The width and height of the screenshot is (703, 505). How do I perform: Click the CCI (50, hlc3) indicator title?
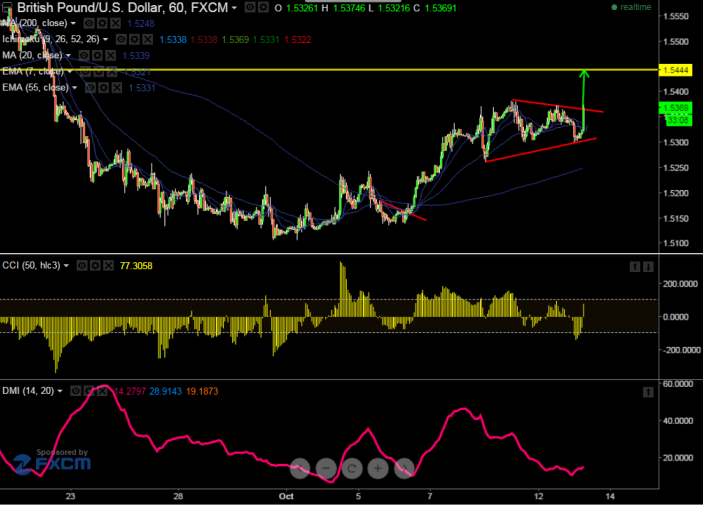point(31,266)
